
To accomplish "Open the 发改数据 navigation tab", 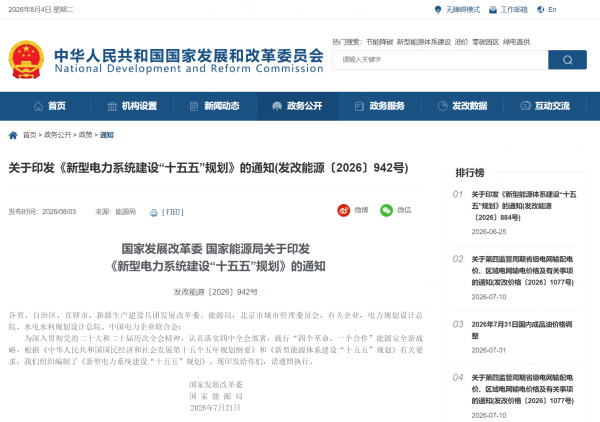I will 462,106.
